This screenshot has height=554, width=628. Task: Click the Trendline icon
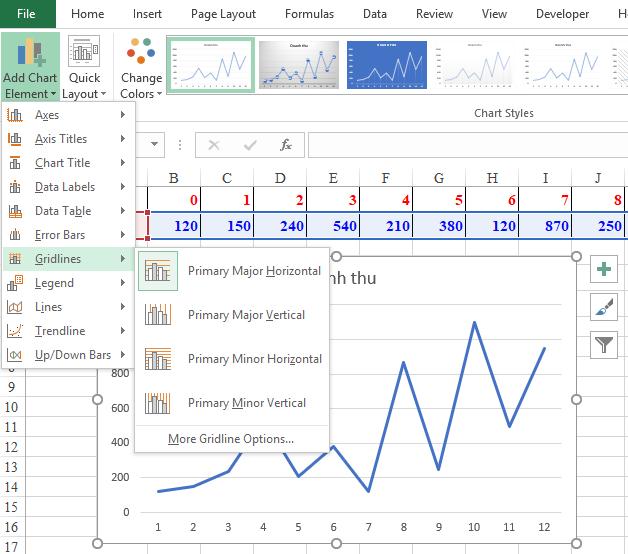[x=15, y=331]
